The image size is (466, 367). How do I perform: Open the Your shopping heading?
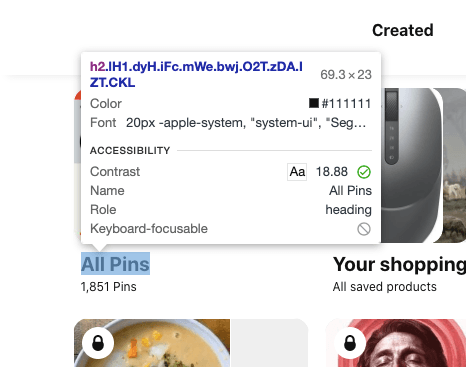tap(399, 264)
